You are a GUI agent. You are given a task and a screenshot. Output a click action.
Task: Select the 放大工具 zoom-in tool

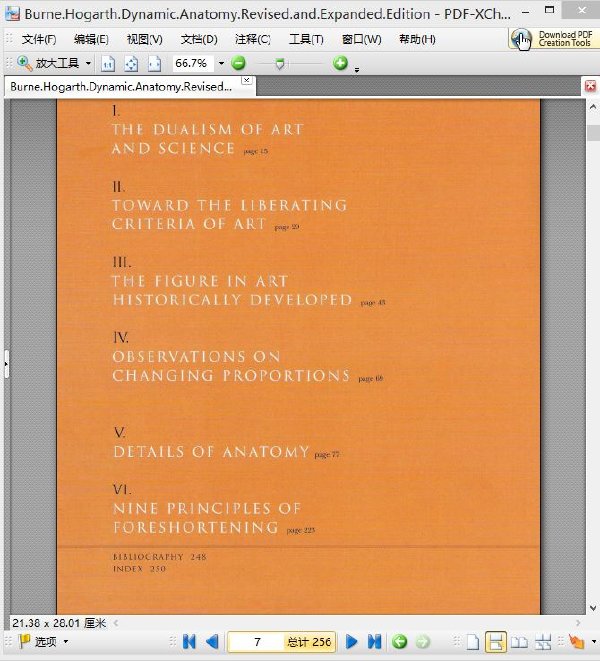(48, 64)
